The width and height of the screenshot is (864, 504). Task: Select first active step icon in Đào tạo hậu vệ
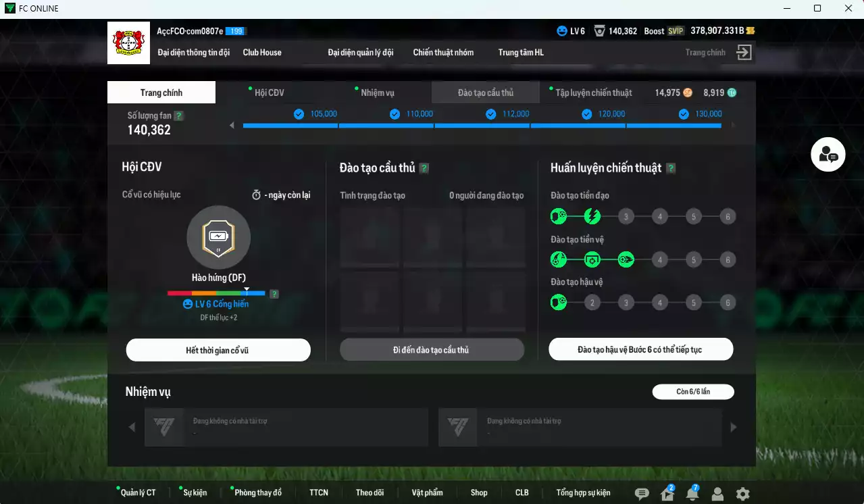point(559,302)
